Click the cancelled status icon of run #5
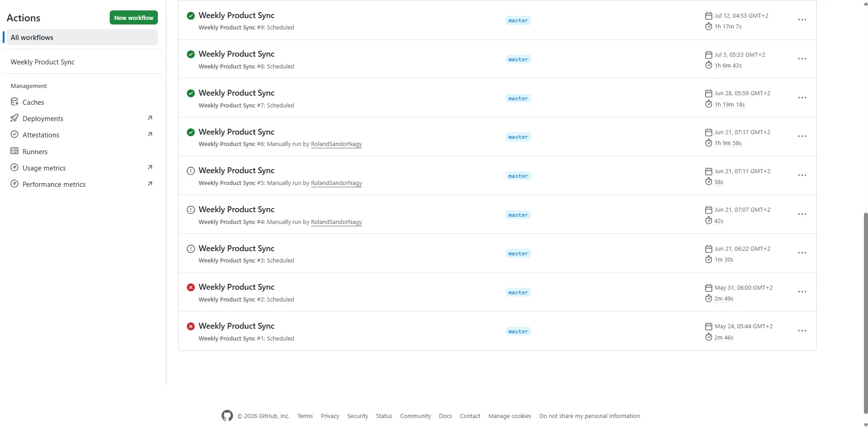 (x=191, y=171)
